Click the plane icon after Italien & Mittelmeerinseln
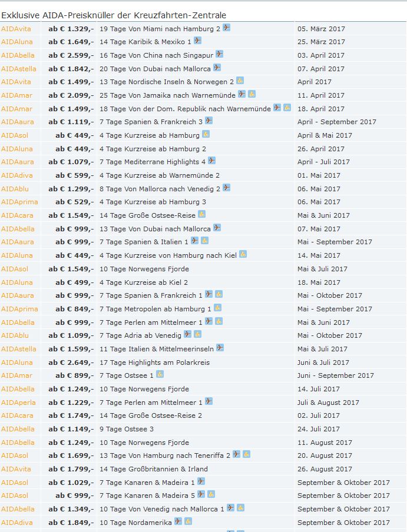 pyautogui.click(x=220, y=347)
